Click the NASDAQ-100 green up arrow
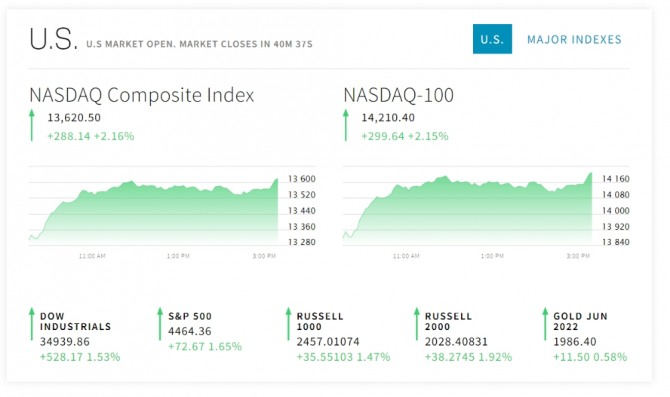 [346, 125]
